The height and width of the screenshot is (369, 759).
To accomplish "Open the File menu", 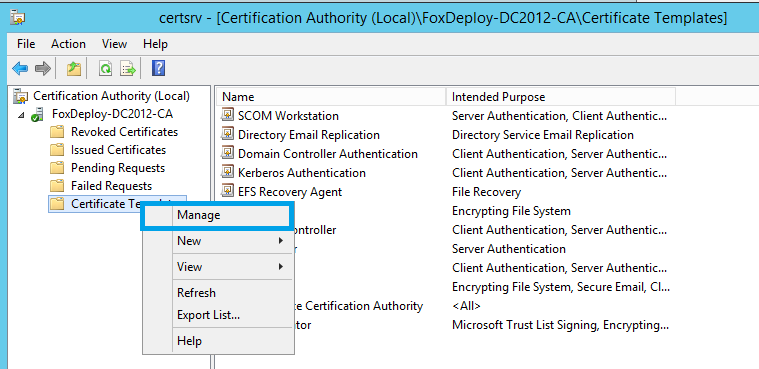I will (26, 44).
